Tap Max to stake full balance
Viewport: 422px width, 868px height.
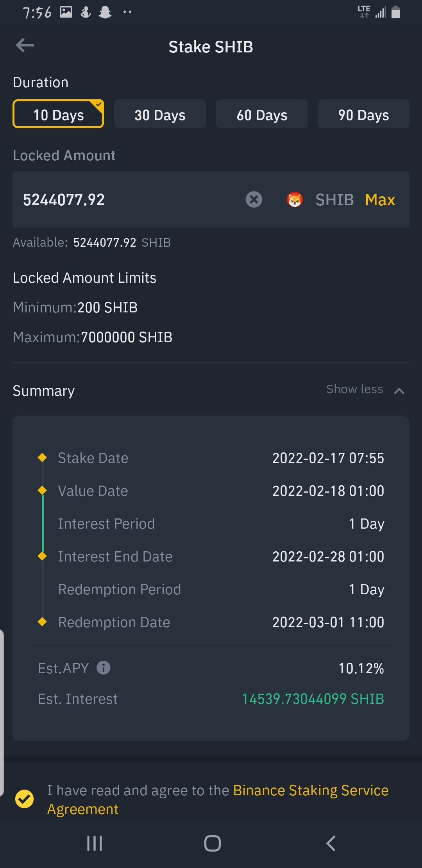pos(380,200)
